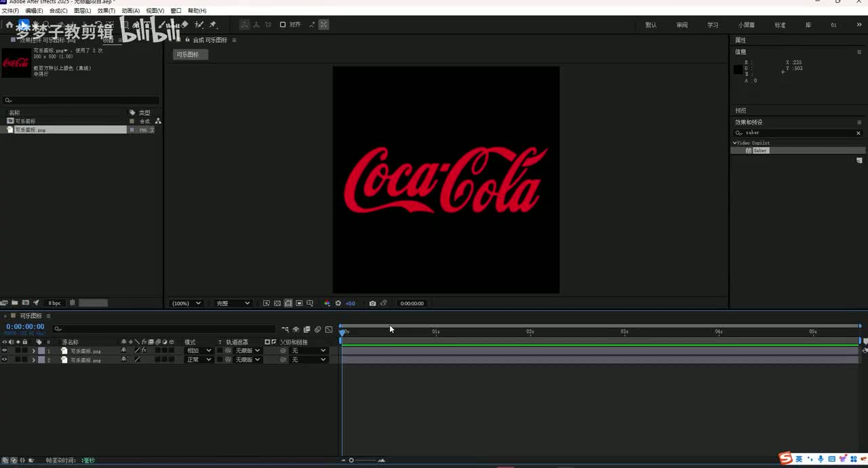Create a new folder in Project panel
The width and height of the screenshot is (868, 468).
pyautogui.click(x=14, y=303)
